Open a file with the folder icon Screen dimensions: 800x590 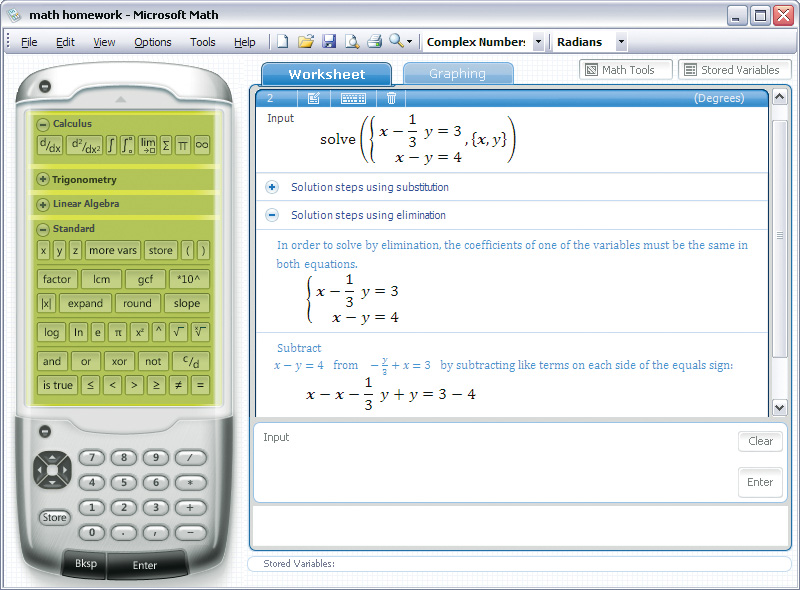(x=306, y=41)
